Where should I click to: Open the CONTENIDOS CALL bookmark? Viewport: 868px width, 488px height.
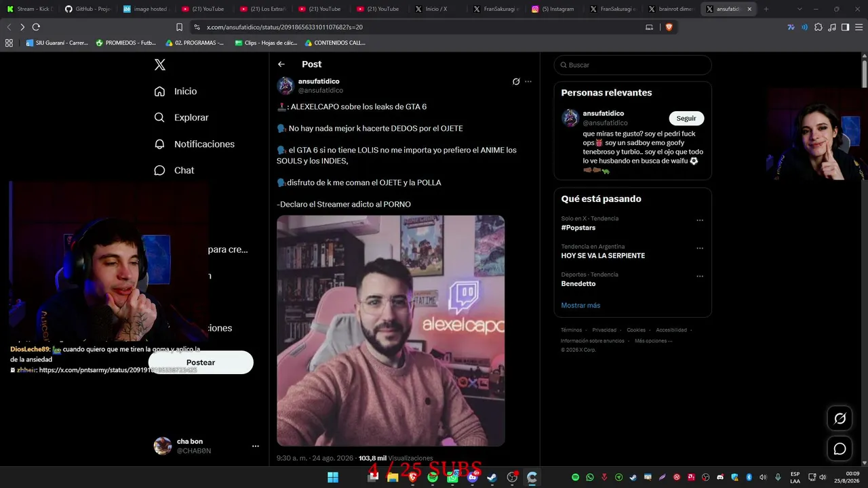coord(335,43)
